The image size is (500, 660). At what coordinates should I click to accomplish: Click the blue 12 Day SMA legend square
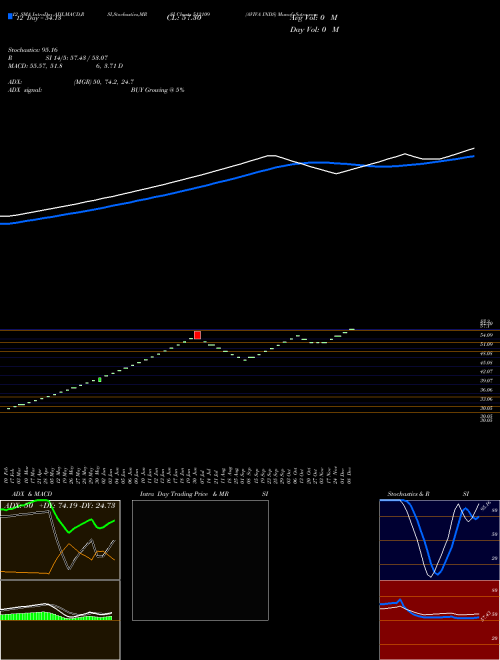coord(10,17)
